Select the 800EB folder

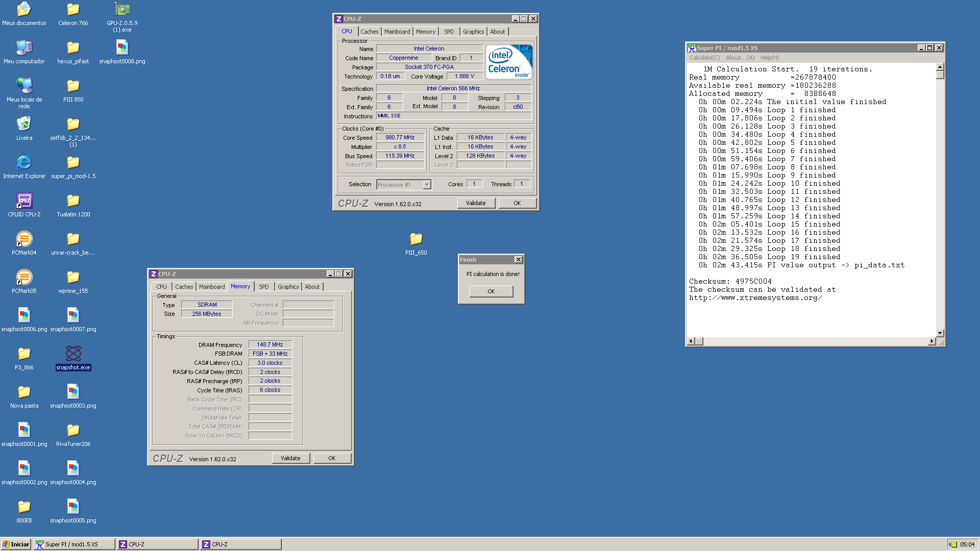(24, 511)
